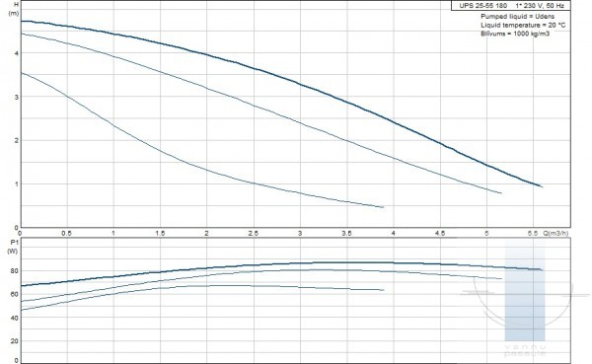Click the end of the lowest speed head curve
Image resolution: width=592 pixels, height=364 pixels.
point(383,207)
